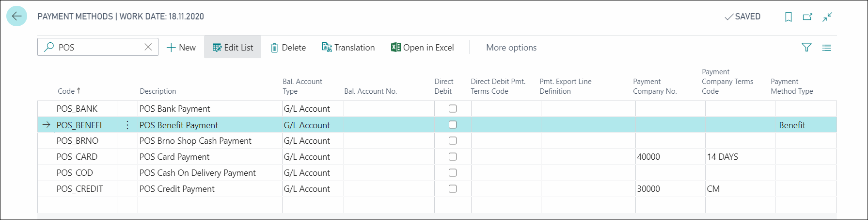Open Bal. Account No. column header

tap(370, 91)
